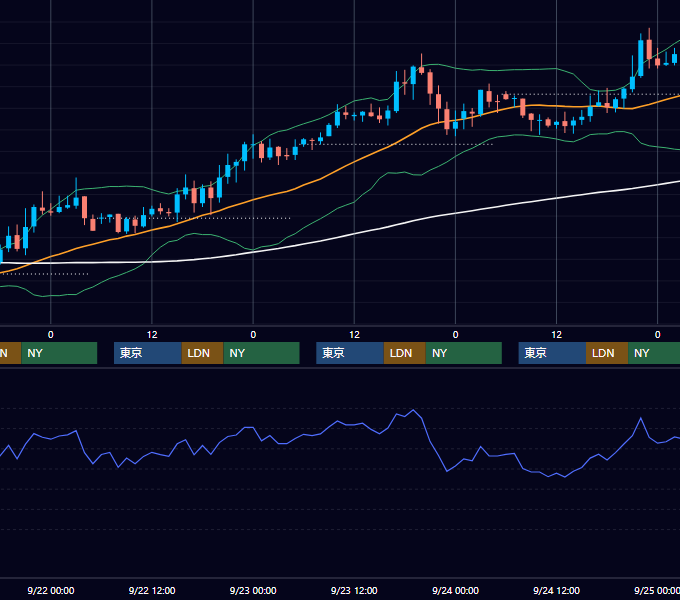
Task: Click the 東京 session block on 9/23
Action: pyautogui.click(x=350, y=353)
